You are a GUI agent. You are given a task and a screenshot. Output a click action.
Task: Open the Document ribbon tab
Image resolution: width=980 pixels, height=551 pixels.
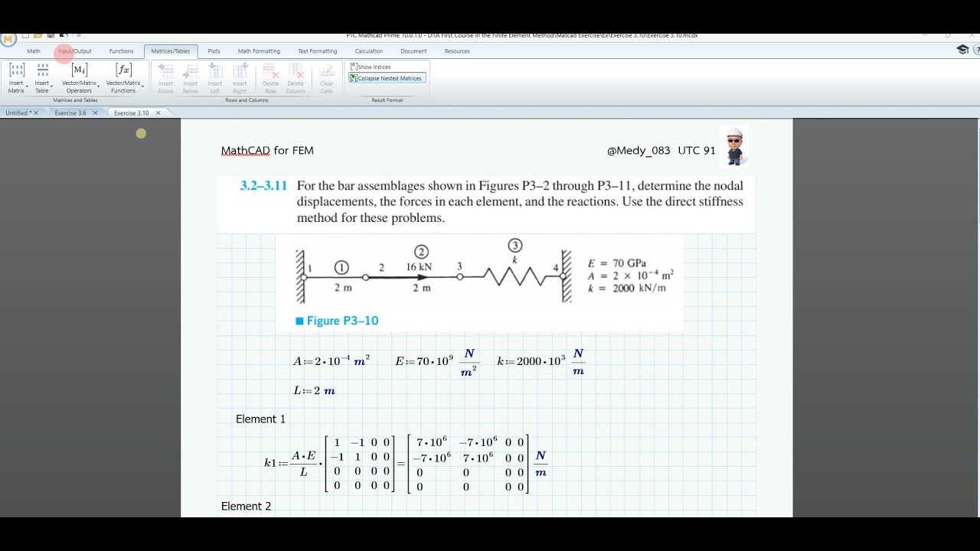[413, 51]
